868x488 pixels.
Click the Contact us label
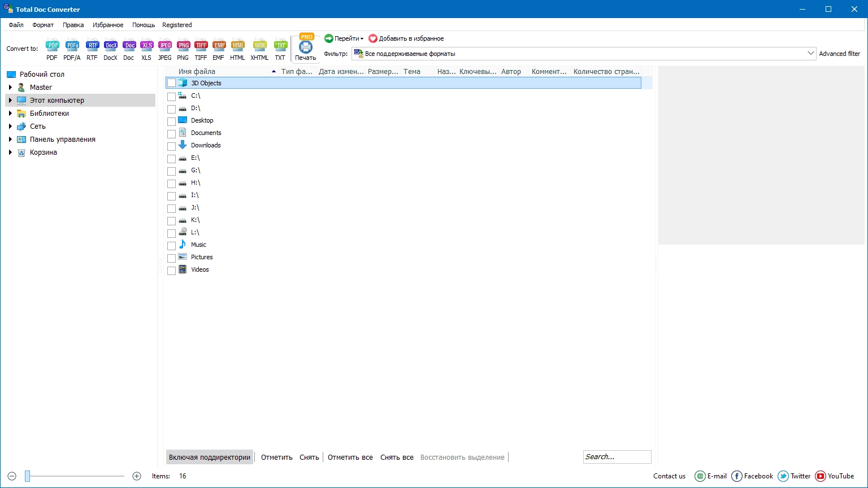(669, 476)
